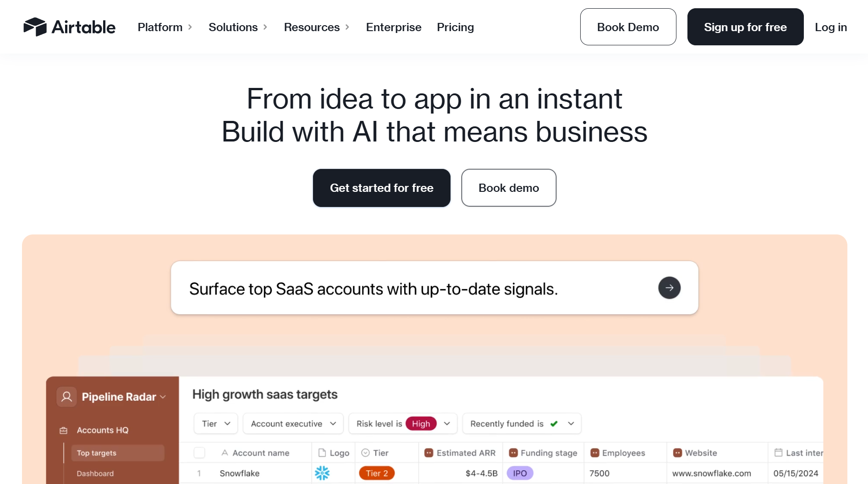Image resolution: width=868 pixels, height=484 pixels.
Task: Click the Airtable logo icon
Action: 34,27
